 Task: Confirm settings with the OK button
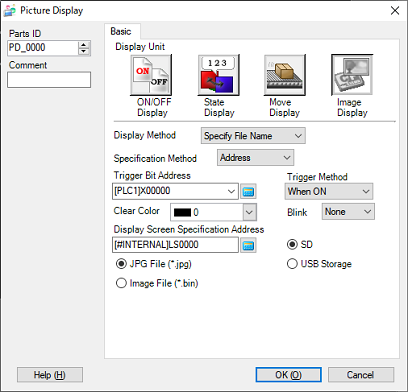[x=288, y=375]
